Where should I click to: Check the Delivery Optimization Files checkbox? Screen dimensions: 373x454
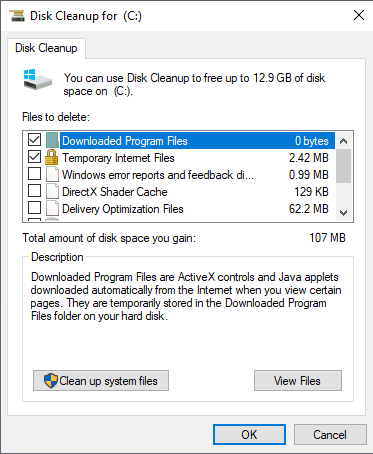[34, 208]
